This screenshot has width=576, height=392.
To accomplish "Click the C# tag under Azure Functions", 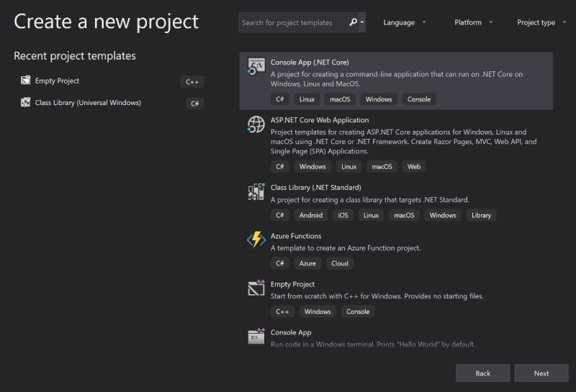I will coord(280,263).
